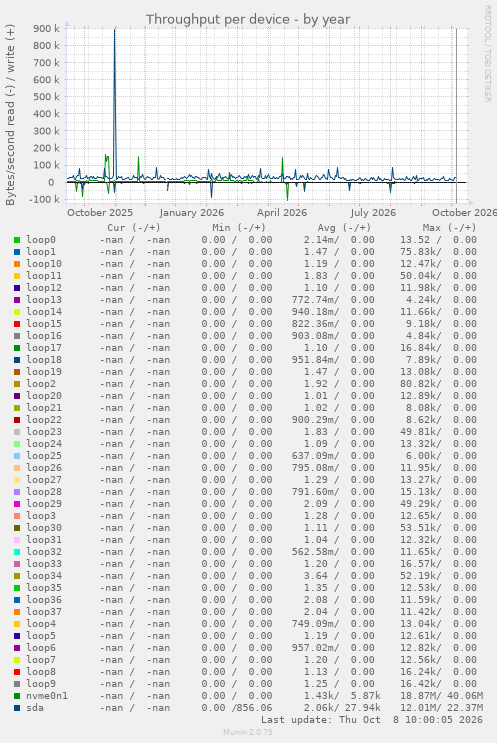Click the 'January 2026' x-axis label
Screen dimensions: 497x743
coord(191,213)
